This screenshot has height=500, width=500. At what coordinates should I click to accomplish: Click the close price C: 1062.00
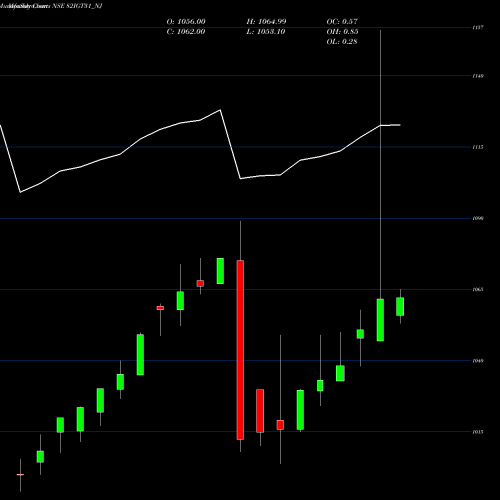pyautogui.click(x=186, y=32)
